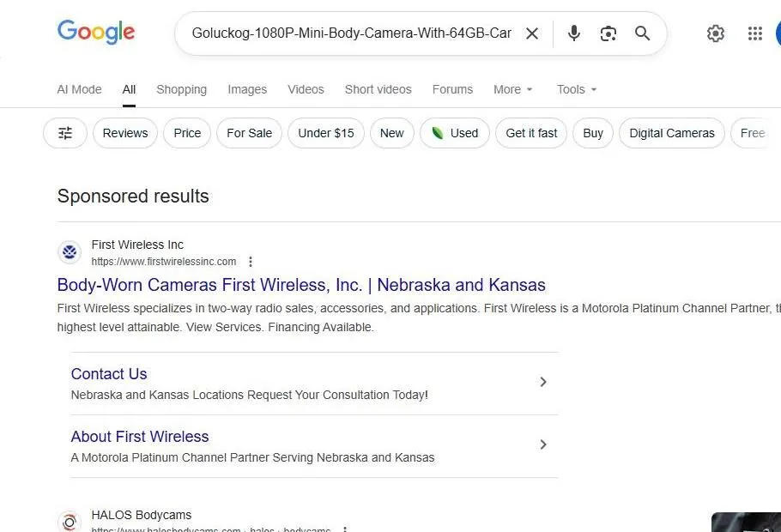Click the First Wireless Inc site favicon
This screenshot has height=532, width=781.
(x=70, y=251)
